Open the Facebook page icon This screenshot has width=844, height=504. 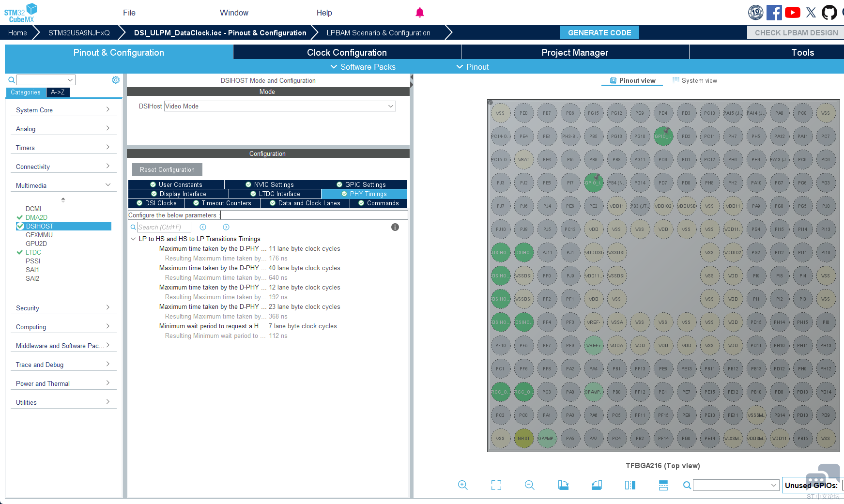(774, 13)
